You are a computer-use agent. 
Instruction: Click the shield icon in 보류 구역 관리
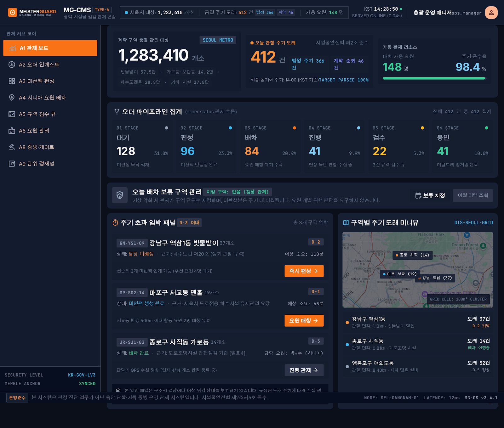click(120, 195)
